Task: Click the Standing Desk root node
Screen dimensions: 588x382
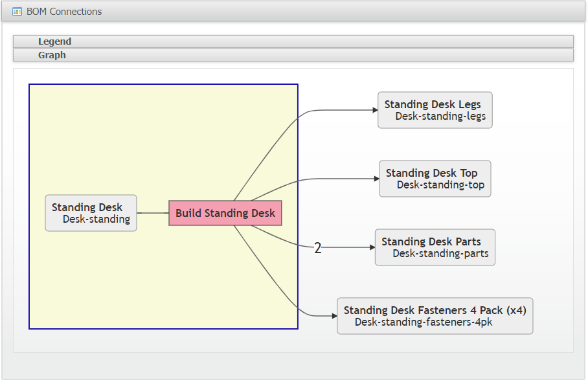Action: (91, 212)
